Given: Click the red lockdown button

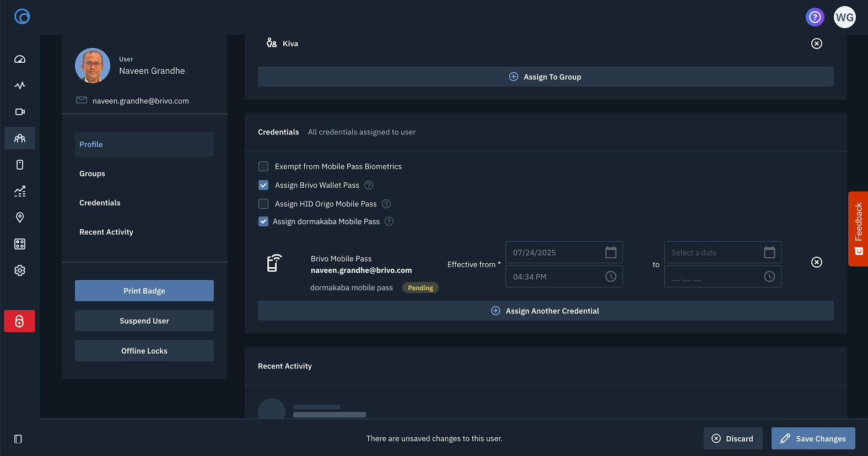Looking at the screenshot, I should [x=20, y=321].
